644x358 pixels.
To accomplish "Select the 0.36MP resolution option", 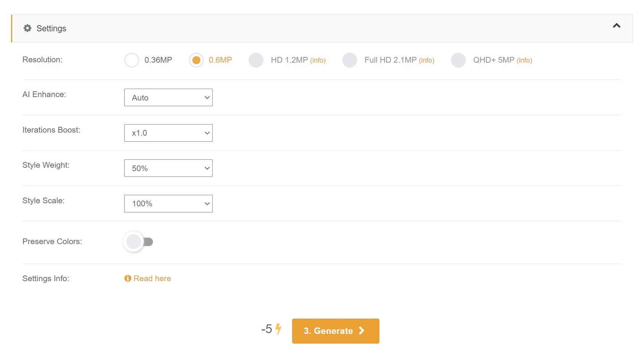I will tap(132, 60).
